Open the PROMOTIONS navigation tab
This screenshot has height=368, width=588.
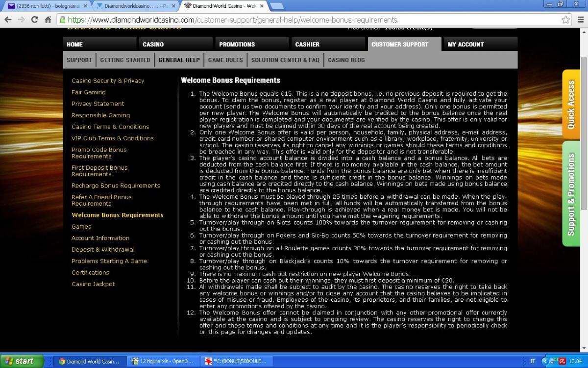pos(253,44)
